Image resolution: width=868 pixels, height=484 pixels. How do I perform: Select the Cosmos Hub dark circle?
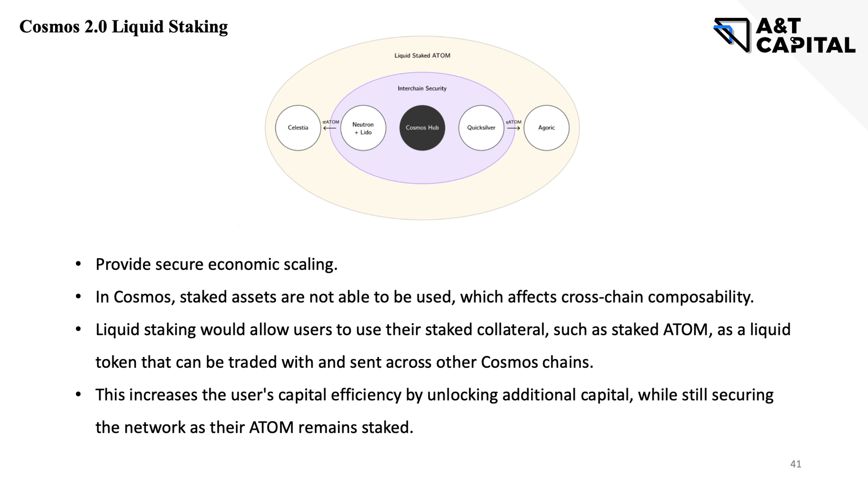[x=422, y=128]
